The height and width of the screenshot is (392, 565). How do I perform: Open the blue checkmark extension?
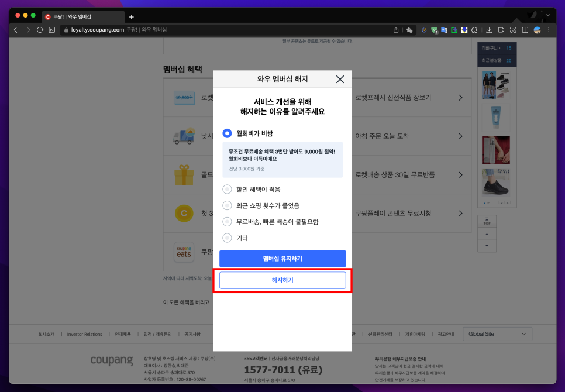[x=424, y=30]
